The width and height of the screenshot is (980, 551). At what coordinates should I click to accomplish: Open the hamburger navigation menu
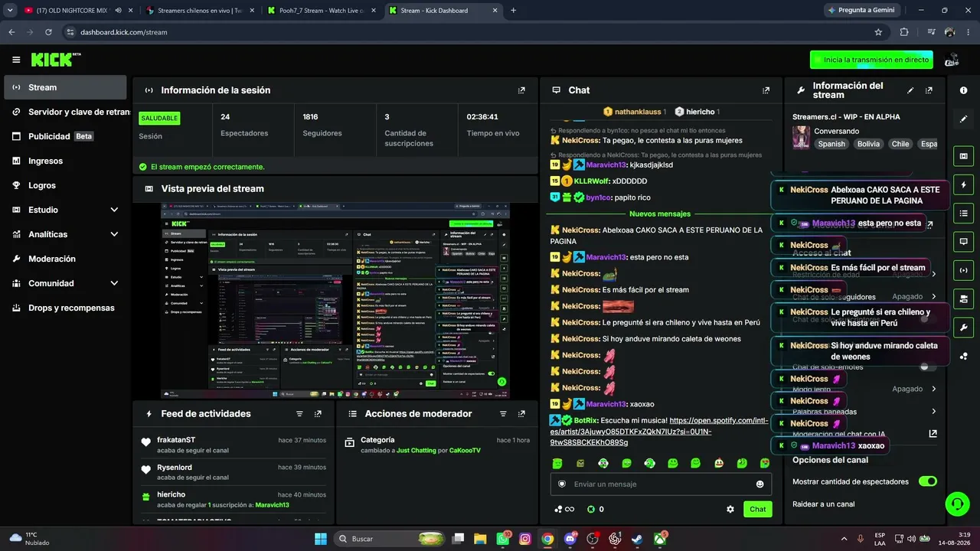[x=16, y=60]
